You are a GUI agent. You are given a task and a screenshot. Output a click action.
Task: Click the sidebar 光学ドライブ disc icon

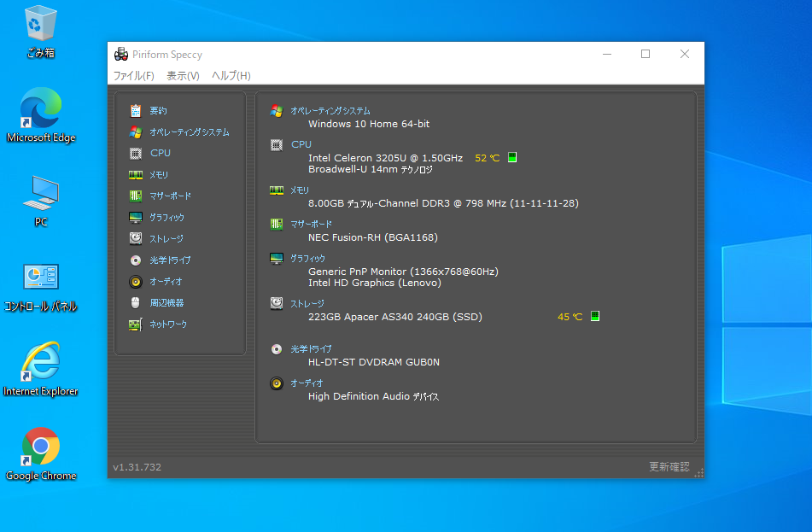[x=136, y=260]
